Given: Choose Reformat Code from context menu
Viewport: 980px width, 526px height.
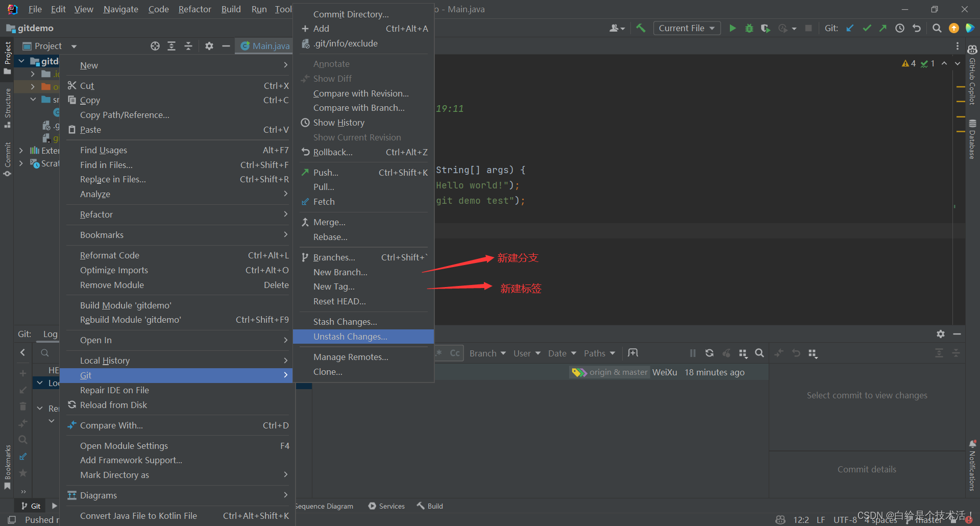Looking at the screenshot, I should click(177, 255).
